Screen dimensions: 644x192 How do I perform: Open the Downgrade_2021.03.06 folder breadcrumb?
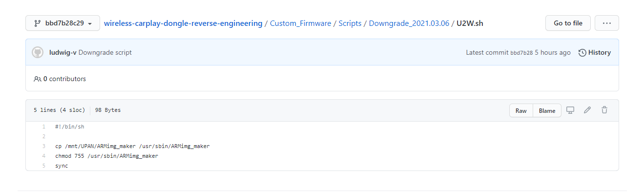(409, 23)
